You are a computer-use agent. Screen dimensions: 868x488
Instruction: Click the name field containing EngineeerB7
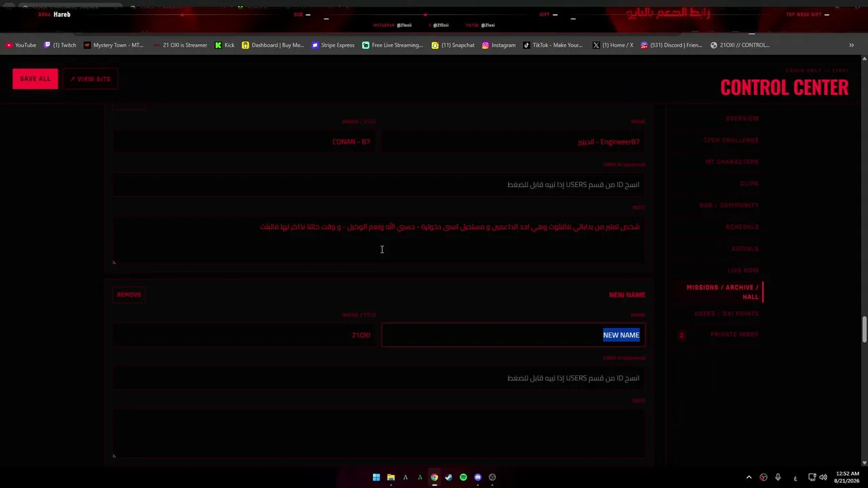pos(513,142)
